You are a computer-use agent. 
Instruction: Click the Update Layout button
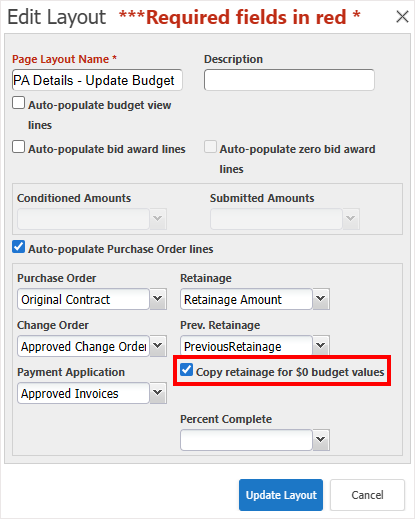[x=281, y=495]
